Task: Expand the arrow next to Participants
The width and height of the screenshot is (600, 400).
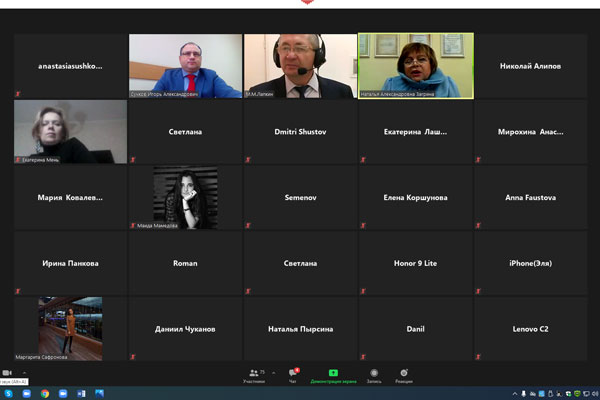Action: point(274,372)
